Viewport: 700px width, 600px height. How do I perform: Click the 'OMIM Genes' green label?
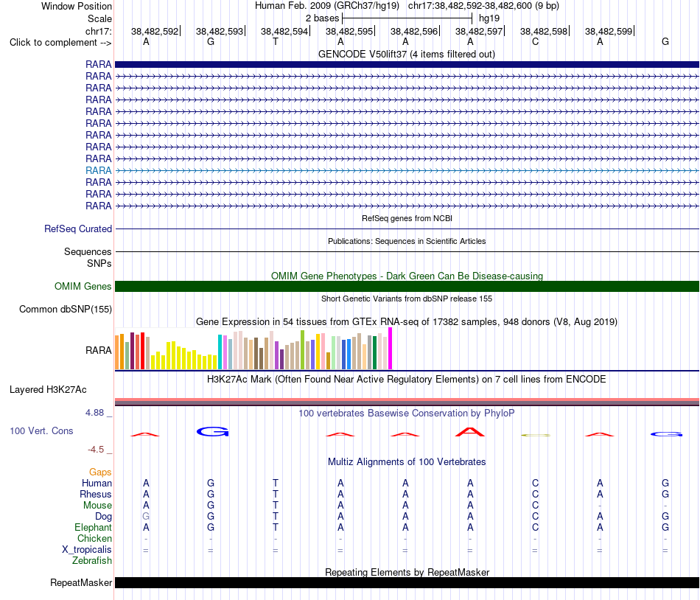coord(83,286)
